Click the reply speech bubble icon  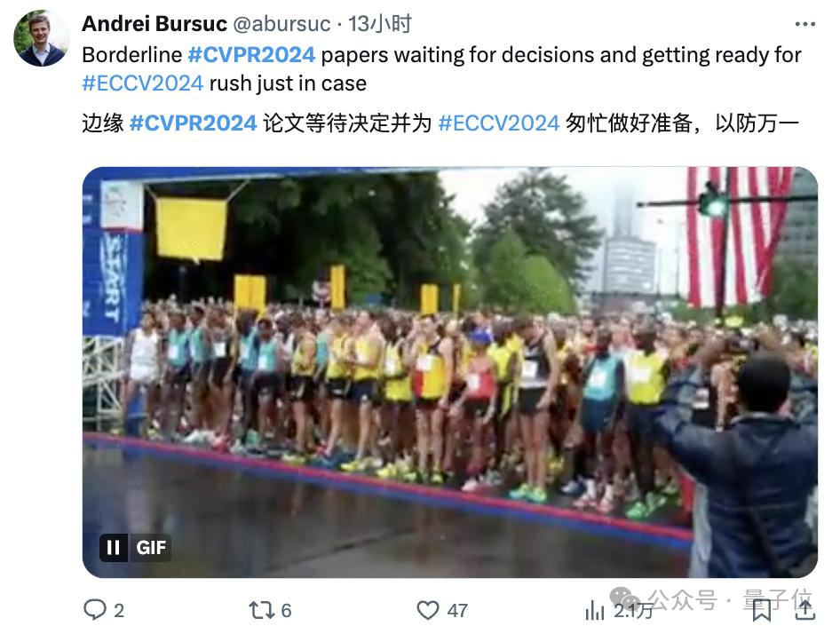pyautogui.click(x=95, y=610)
